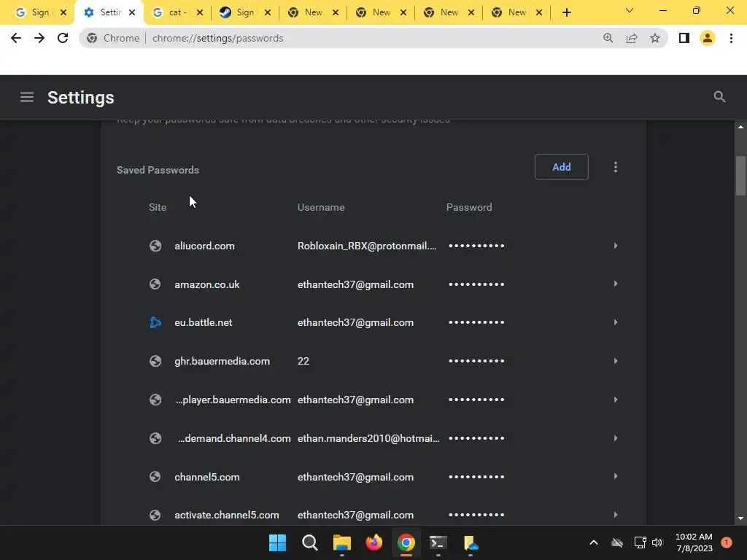
Task: Open the notification badge in taskbar
Action: pos(726,542)
